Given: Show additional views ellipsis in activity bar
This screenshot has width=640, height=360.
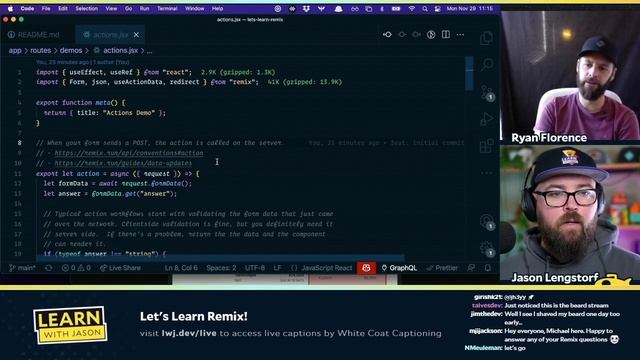Looking at the screenshot, I should pos(487,173).
